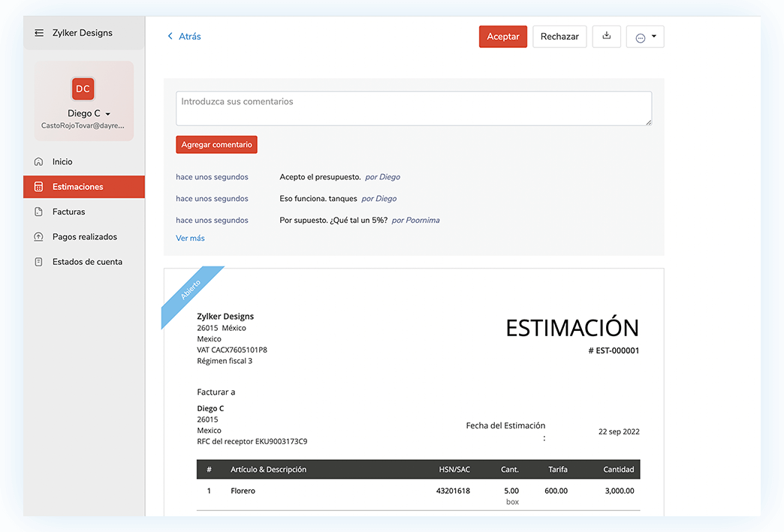The image size is (784, 532).
Task: Submit comment via Agregar comentario
Action: 216,144
